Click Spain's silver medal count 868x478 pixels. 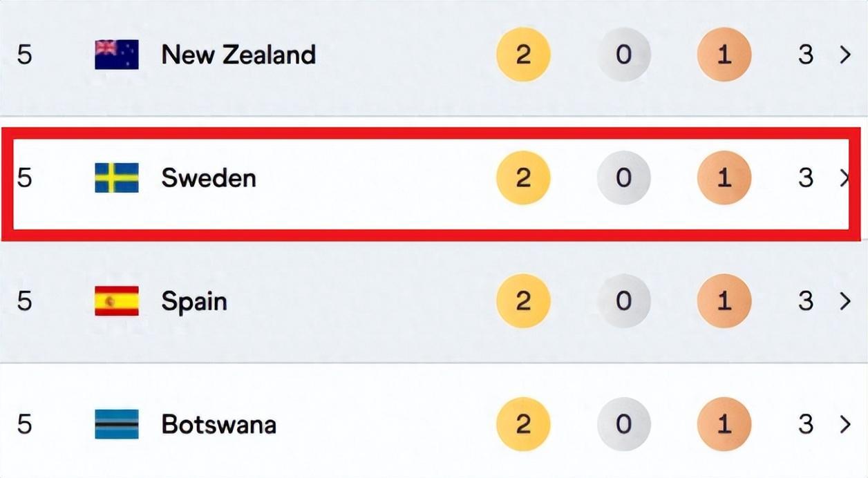point(623,301)
